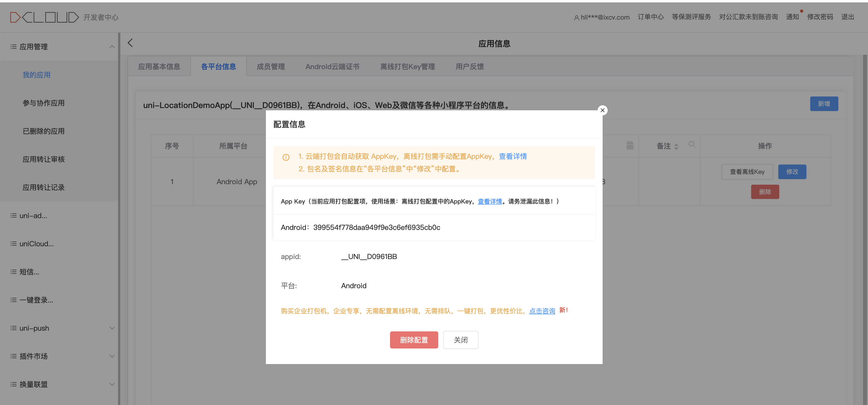Click the back arrow icon
The width and height of the screenshot is (868, 405).
130,43
